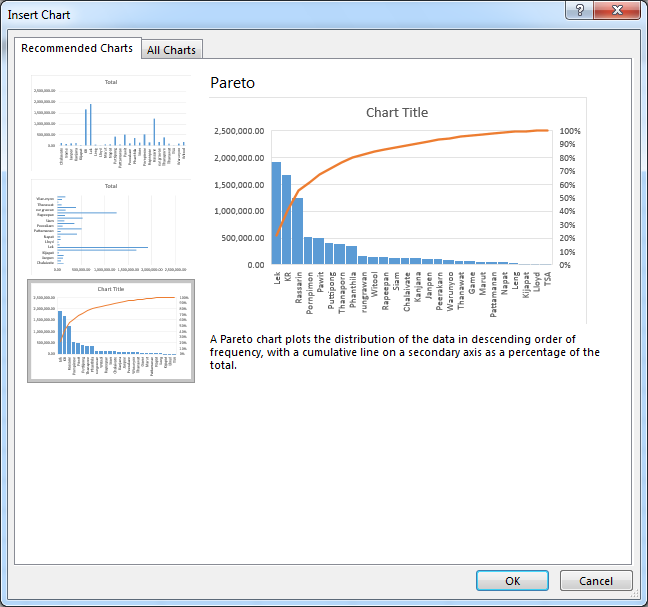Click the KR bar in the preview chart
This screenshot has height=607, width=648.
coord(286,219)
